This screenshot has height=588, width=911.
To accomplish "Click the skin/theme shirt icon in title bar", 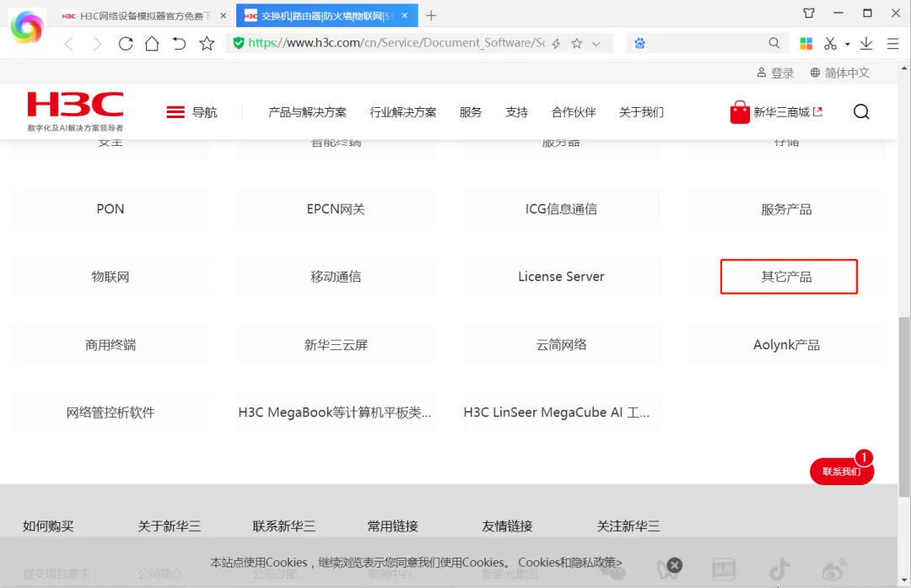I will point(809,13).
